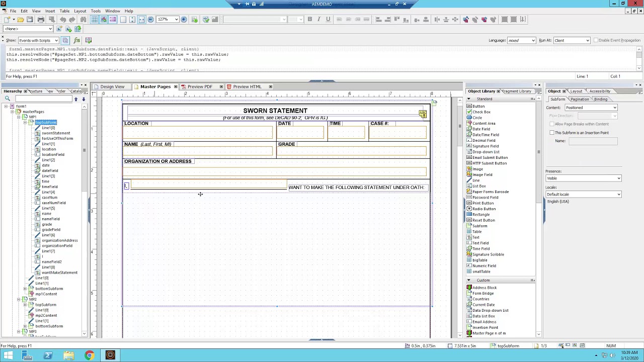Click the search magnifier in Hierarchy panel
This screenshot has height=362, width=644.
click(x=8, y=99)
